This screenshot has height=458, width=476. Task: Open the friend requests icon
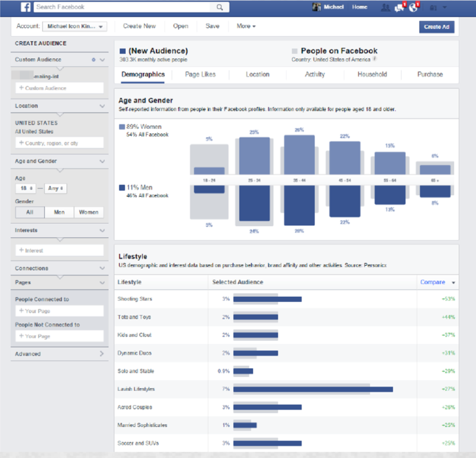(x=386, y=7)
